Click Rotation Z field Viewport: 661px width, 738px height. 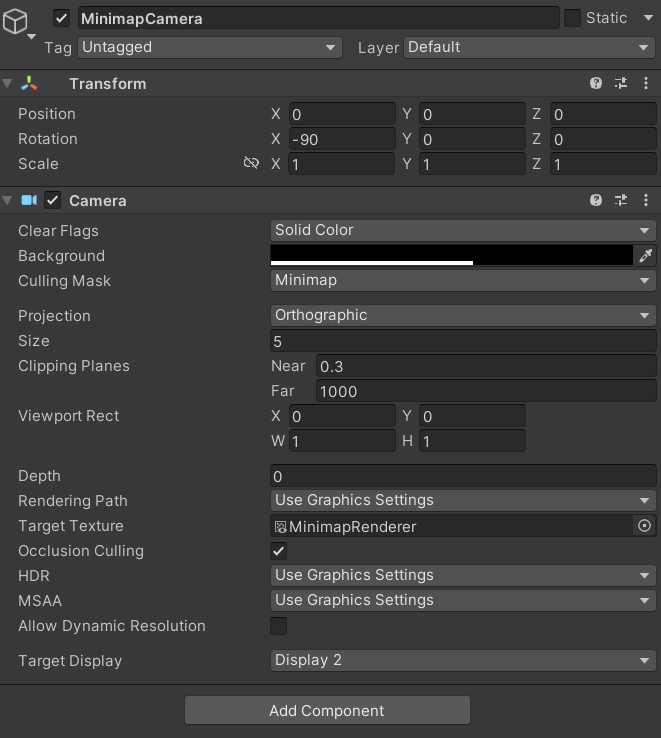[x=603, y=139]
